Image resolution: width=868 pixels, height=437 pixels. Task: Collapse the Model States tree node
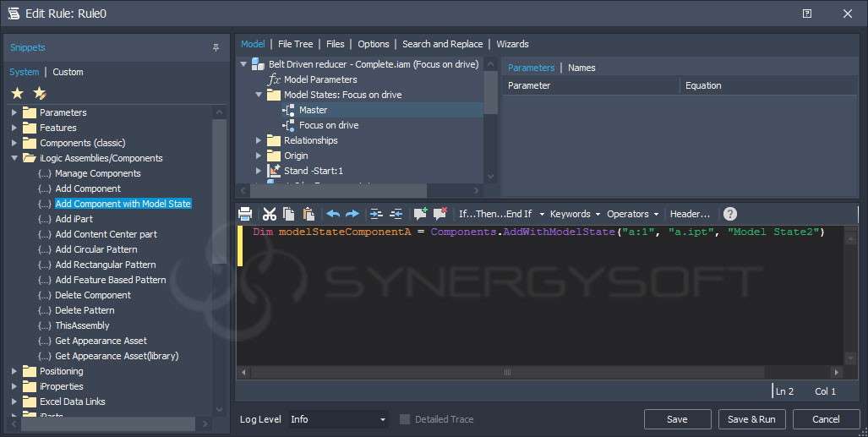click(259, 95)
